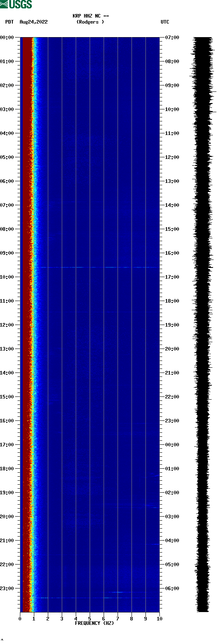
Task: Click the 'FREQUENCY (HZ)' axis label
Action: click(94, 623)
